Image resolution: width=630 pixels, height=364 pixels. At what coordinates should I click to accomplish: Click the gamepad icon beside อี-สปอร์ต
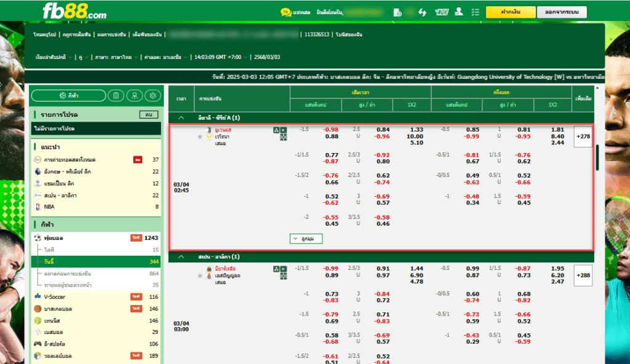click(38, 344)
